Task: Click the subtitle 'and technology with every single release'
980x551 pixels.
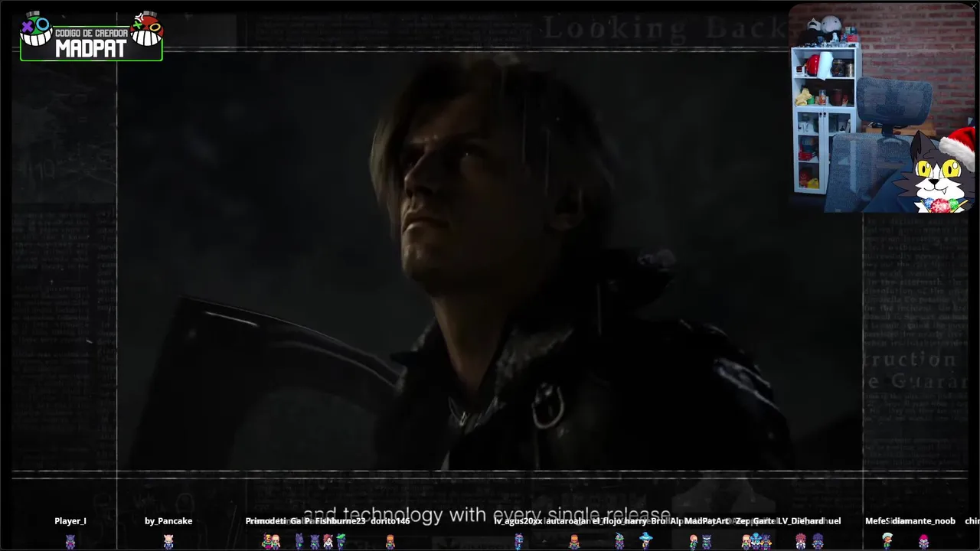Action: tap(487, 515)
